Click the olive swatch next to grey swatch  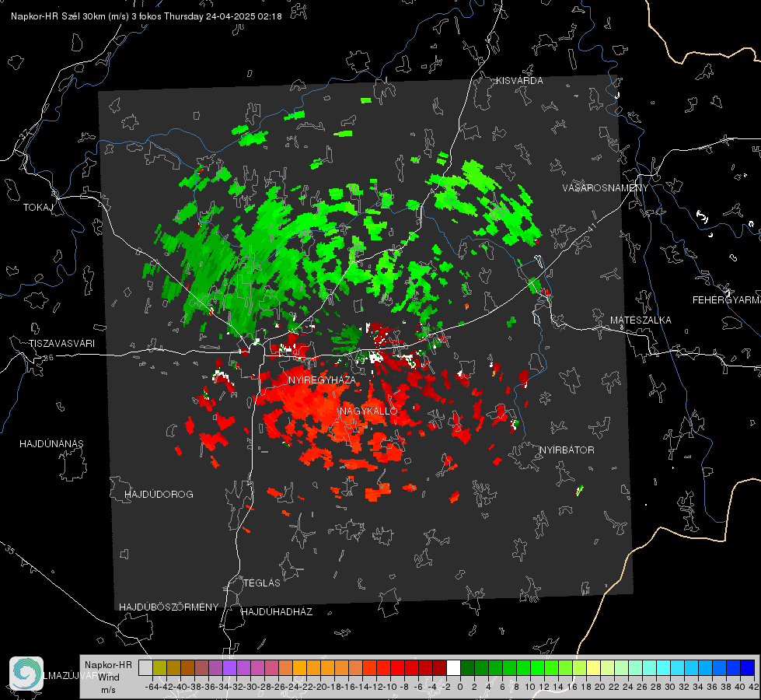pyautogui.click(x=159, y=667)
